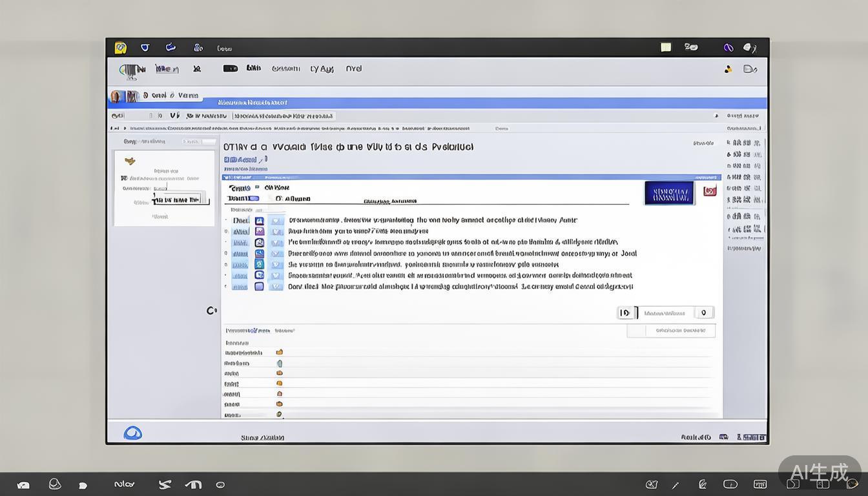Click the boxed button in the left sidebar
The width and height of the screenshot is (868, 496).
180,200
